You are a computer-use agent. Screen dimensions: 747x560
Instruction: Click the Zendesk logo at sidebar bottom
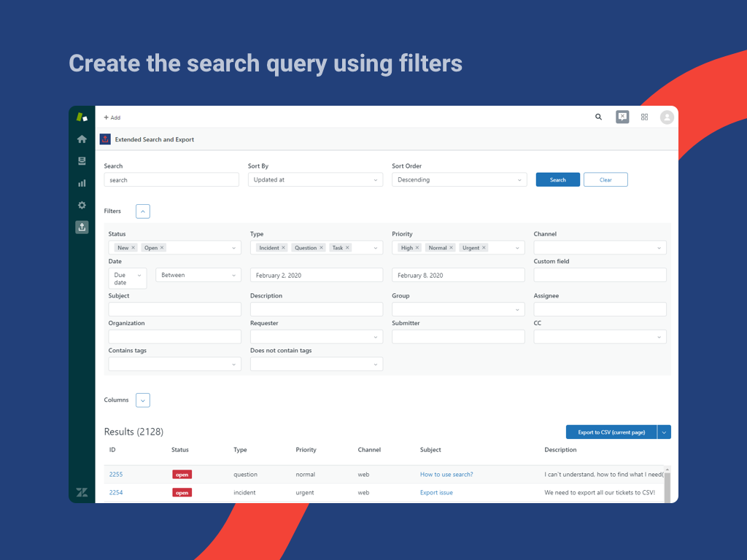click(x=82, y=492)
